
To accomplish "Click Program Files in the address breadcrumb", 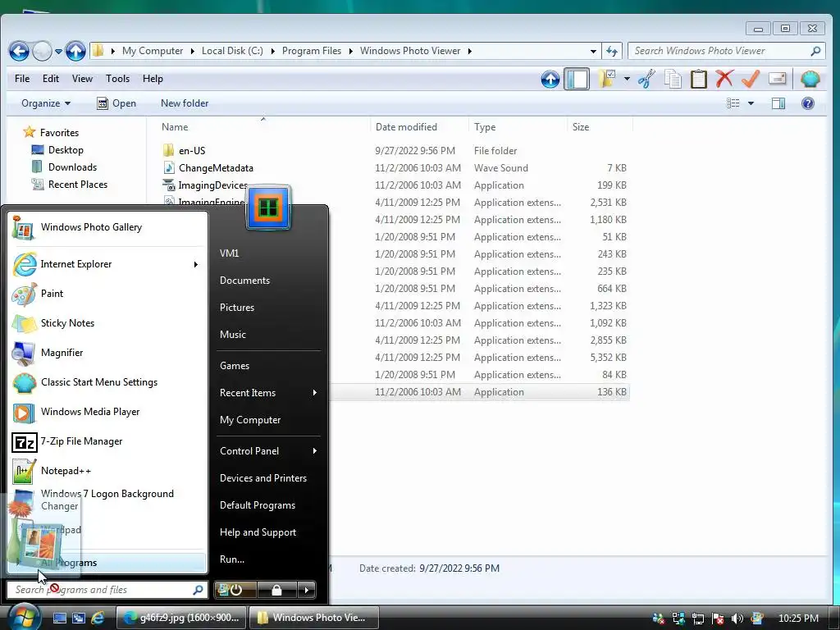I will click(311, 51).
